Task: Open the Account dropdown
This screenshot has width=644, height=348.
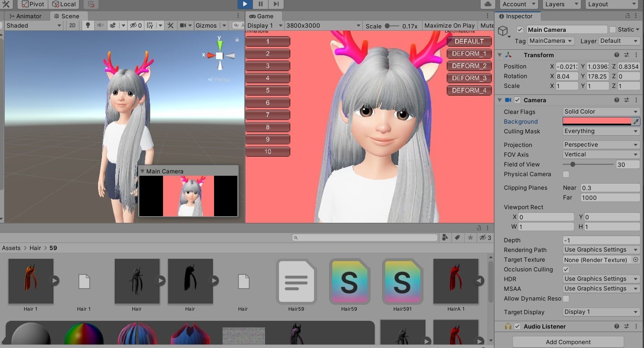Action: click(519, 4)
